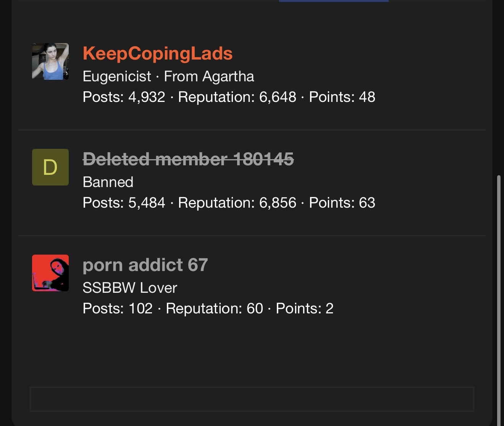The height and width of the screenshot is (426, 504).
Task: Click "Posts: 5,484" of deleted member
Action: coord(124,203)
